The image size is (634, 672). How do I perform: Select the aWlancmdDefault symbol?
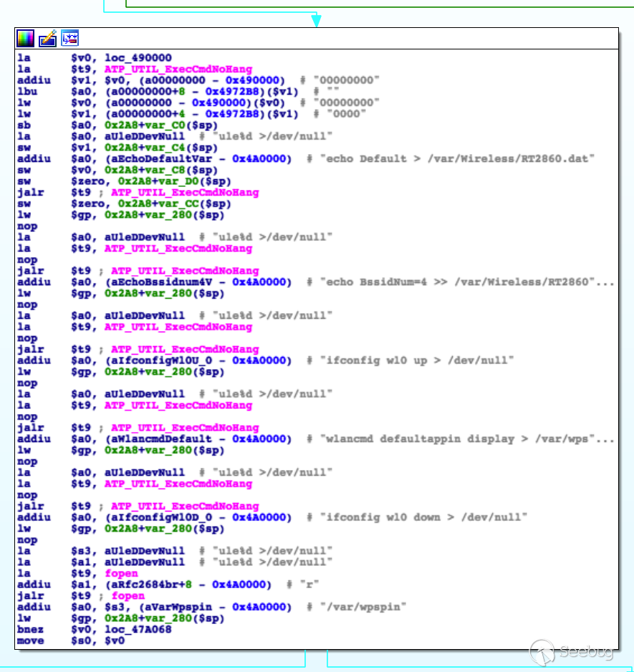162,439
